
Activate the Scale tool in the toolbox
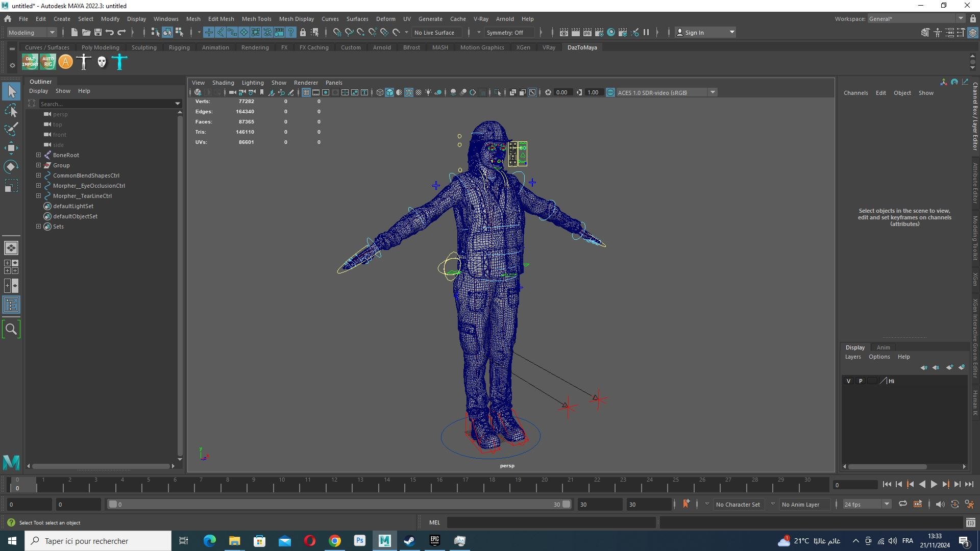pyautogui.click(x=11, y=186)
